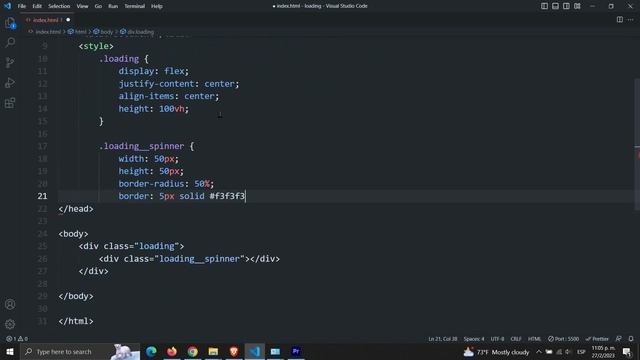The height and width of the screenshot is (360, 640).
Task: Open the Help menu
Action: click(x=157, y=6)
